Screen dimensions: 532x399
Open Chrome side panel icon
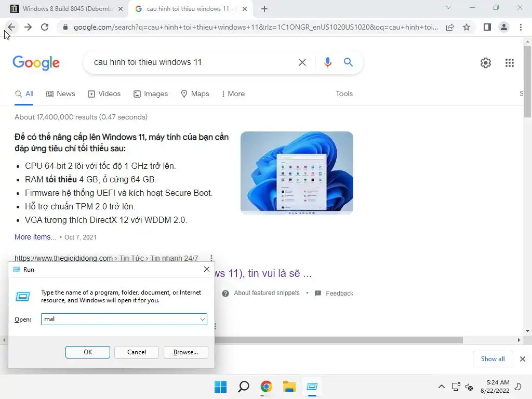487,27
